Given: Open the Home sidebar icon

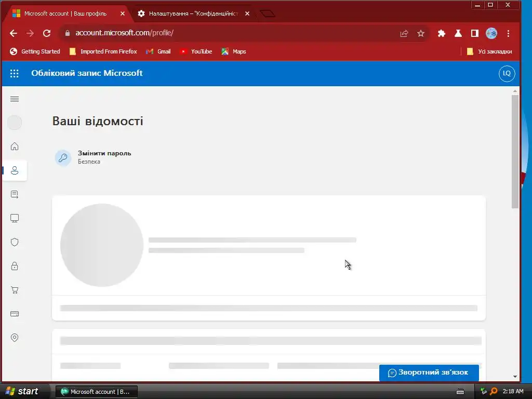Looking at the screenshot, I should [15, 146].
